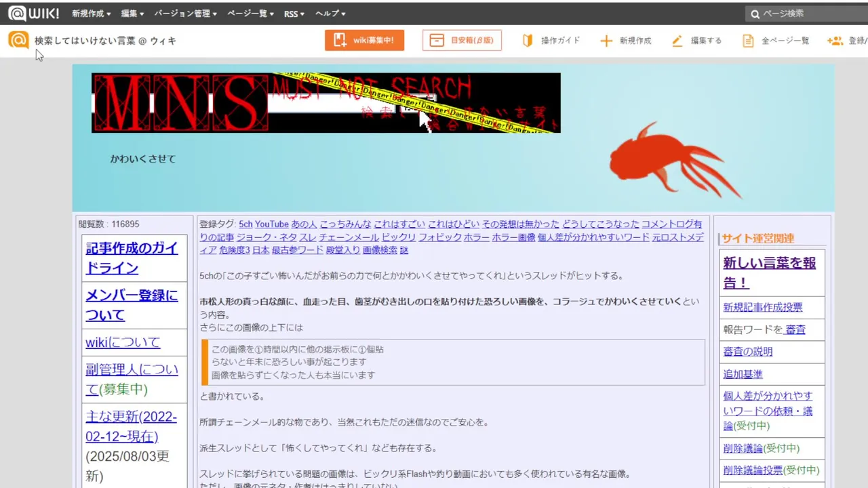The height and width of the screenshot is (488, 868).
Task: Click the かわいくさせて page title text
Action: [143, 159]
